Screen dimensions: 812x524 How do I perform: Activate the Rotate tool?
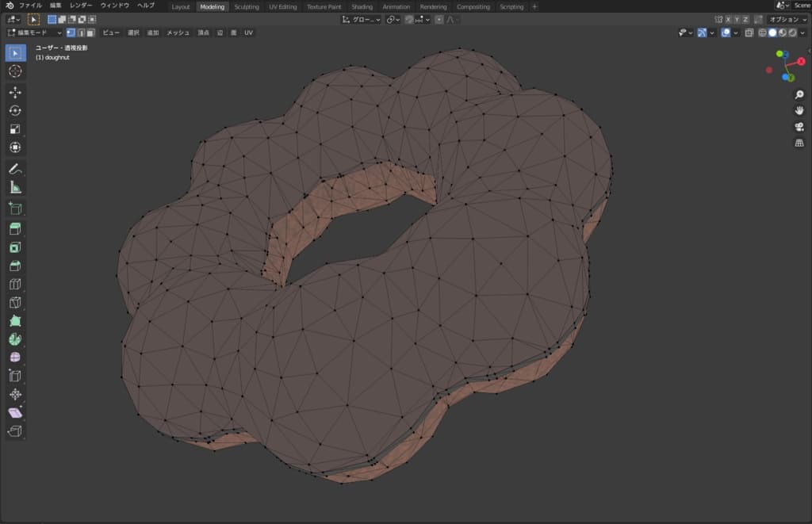coord(15,110)
